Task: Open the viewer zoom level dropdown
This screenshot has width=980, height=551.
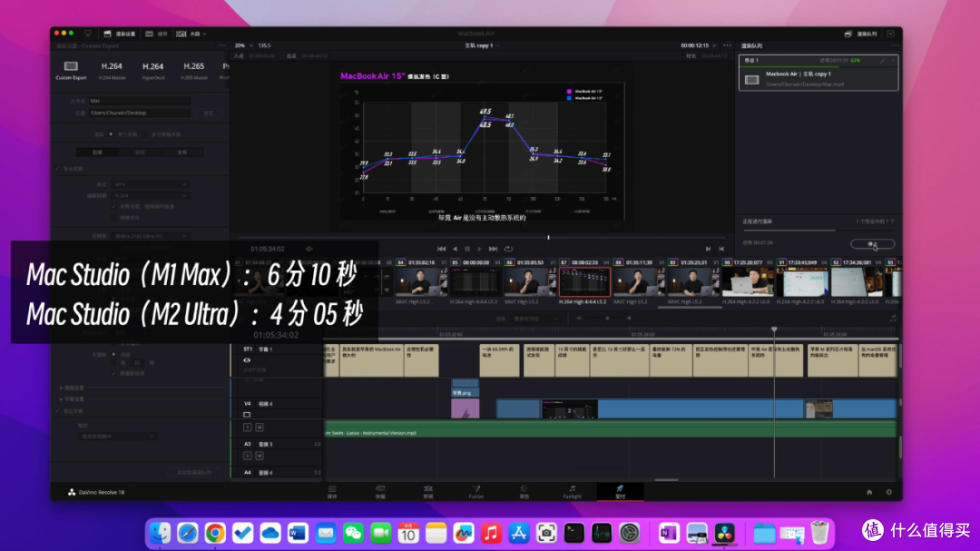Action: click(245, 45)
